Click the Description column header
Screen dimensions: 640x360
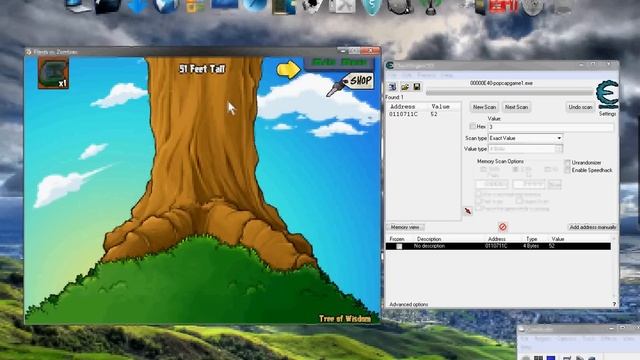click(429, 239)
